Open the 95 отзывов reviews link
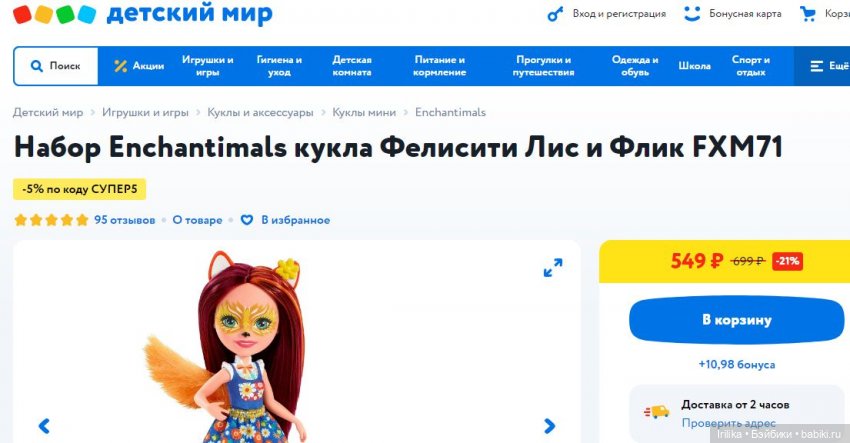This screenshot has width=850, height=443. point(125,220)
